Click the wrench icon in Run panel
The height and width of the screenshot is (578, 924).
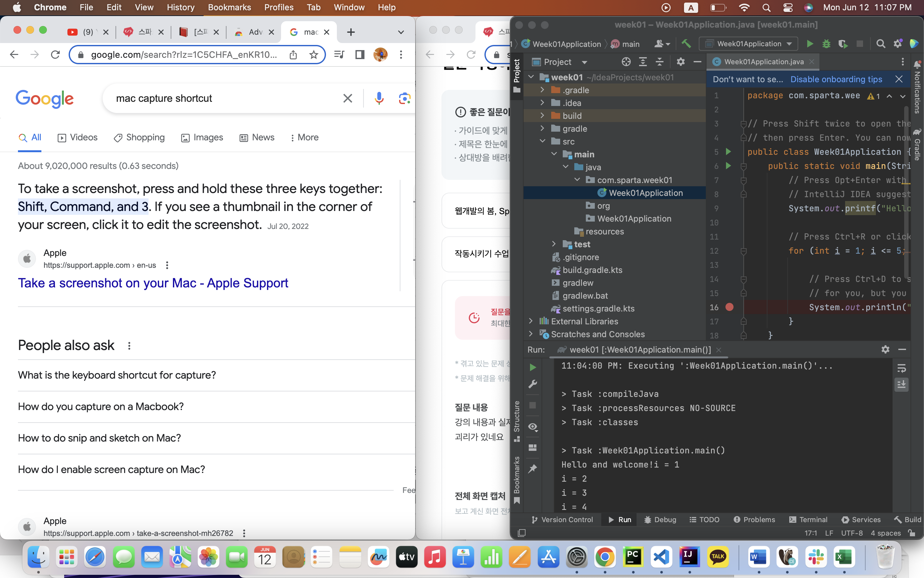533,384
